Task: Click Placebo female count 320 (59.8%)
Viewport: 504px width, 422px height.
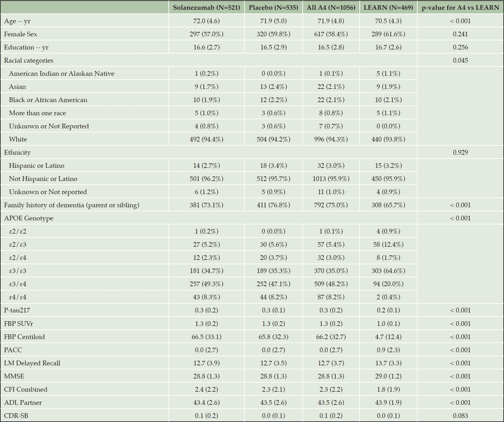Action: pos(274,34)
